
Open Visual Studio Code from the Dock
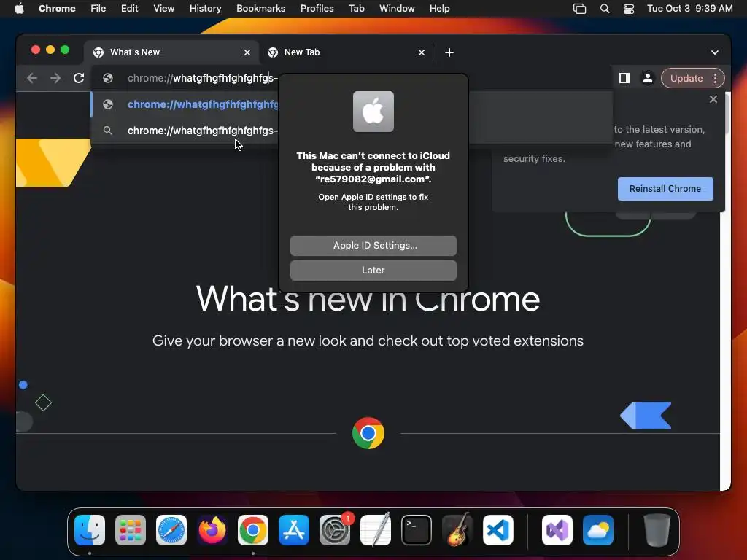498,530
